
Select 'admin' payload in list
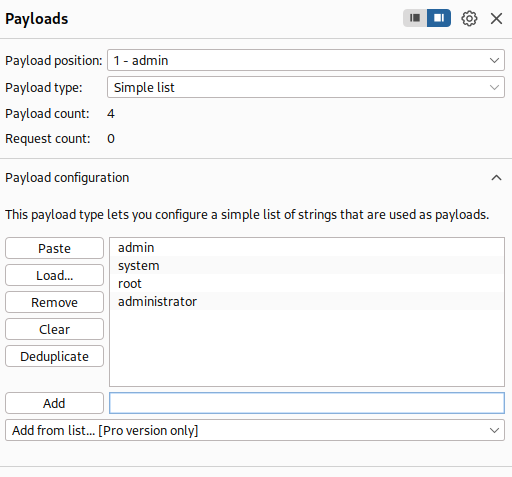tap(307, 248)
